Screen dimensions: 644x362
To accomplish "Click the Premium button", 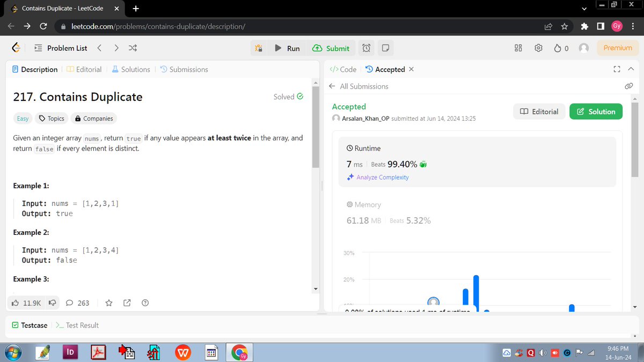I will (x=618, y=48).
